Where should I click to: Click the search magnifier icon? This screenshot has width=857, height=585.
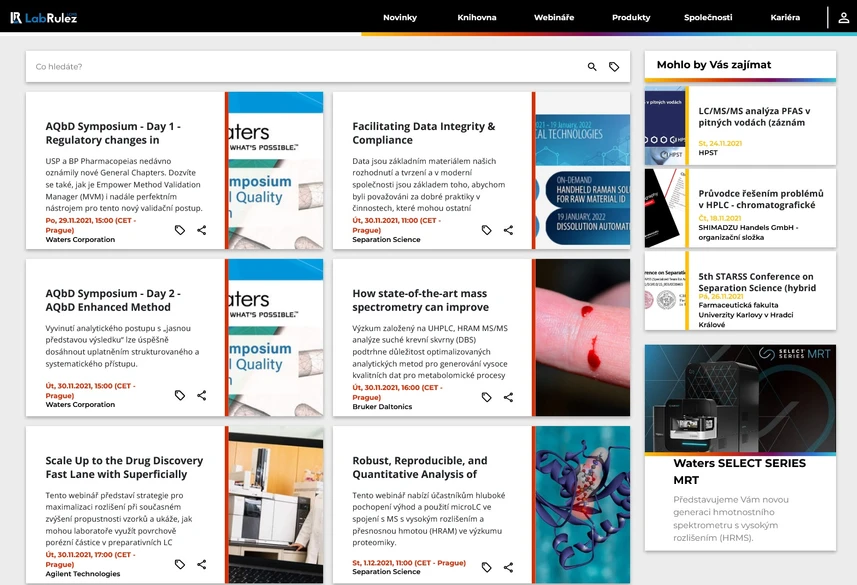point(592,67)
